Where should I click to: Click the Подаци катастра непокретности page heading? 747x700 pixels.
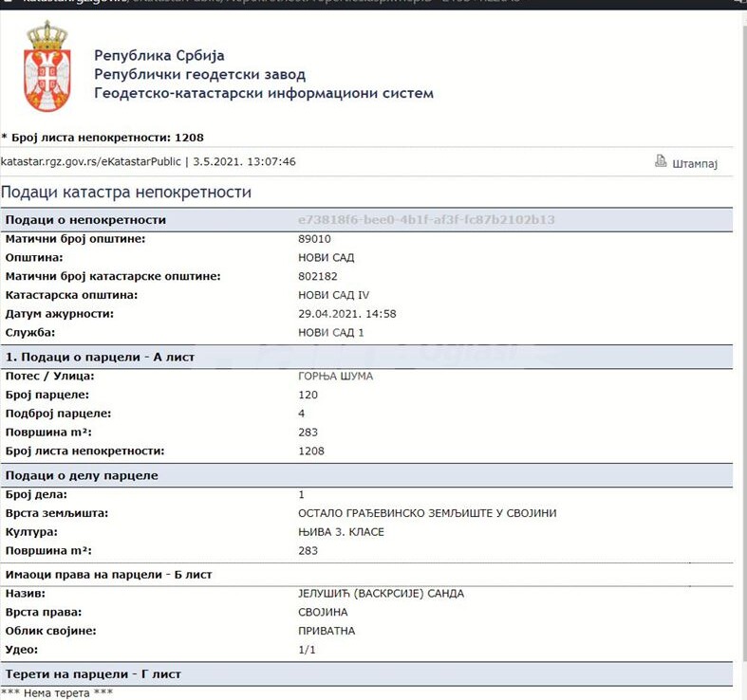pyautogui.click(x=125, y=193)
